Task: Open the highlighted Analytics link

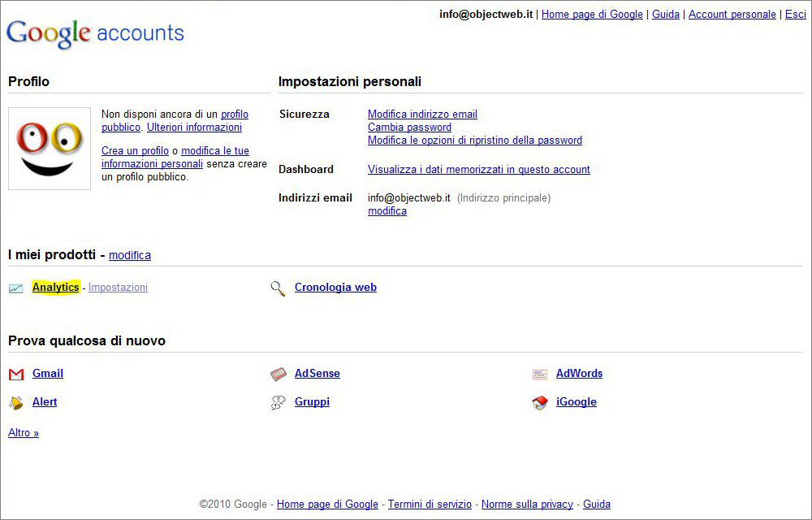Action: (55, 288)
